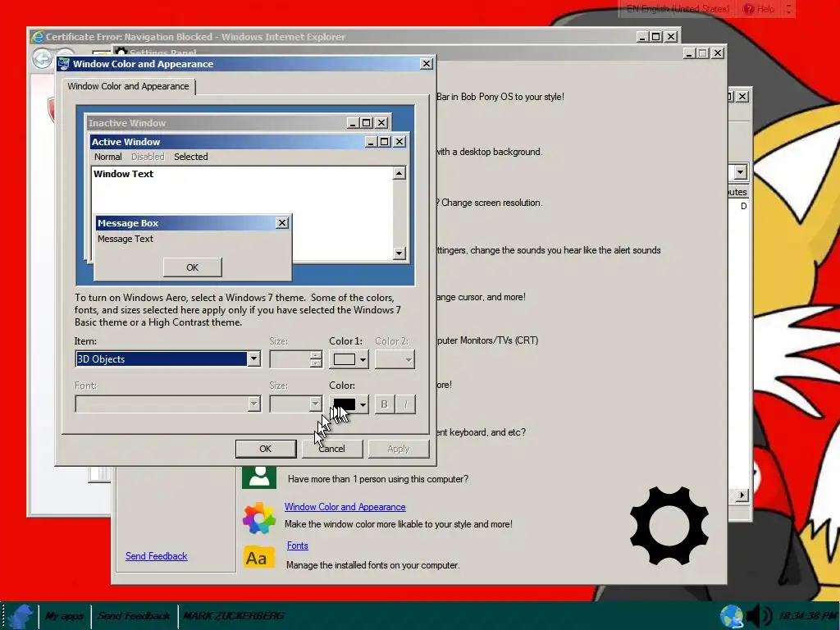This screenshot has width=840, height=630.
Task: Click the green user accounts icon
Action: click(259, 477)
